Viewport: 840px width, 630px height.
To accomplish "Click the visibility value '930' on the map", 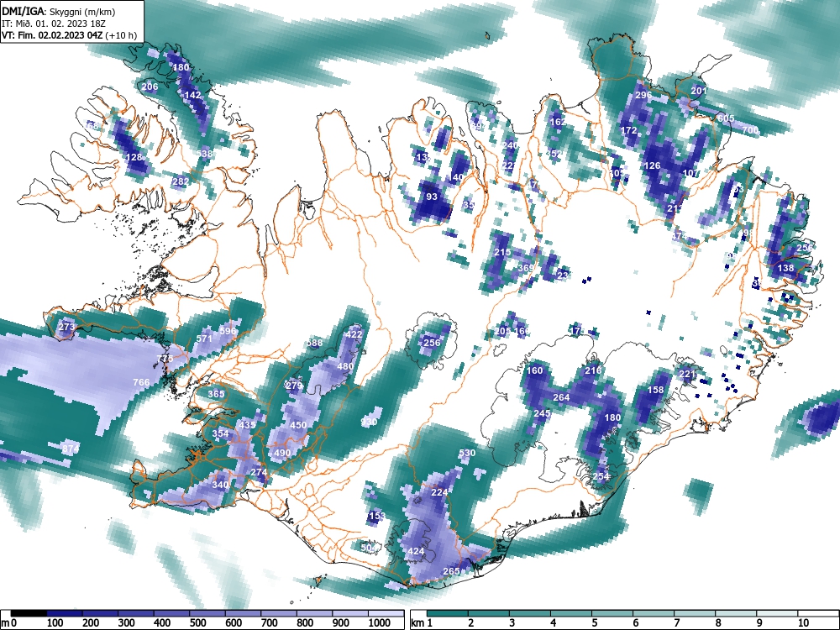I will coord(369,423).
